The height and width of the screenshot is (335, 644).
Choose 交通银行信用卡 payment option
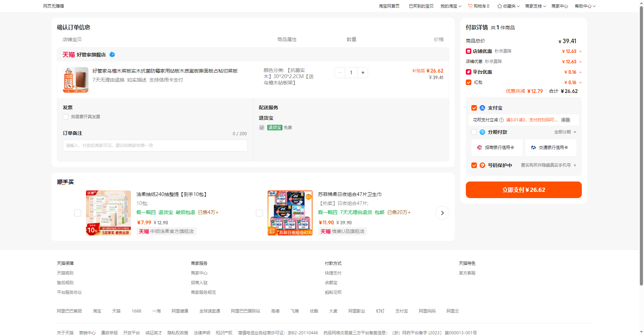point(550,148)
